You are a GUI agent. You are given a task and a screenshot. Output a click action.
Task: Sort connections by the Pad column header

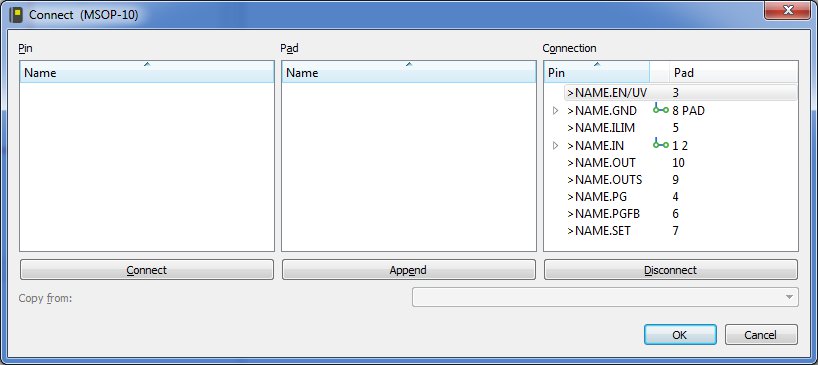[x=734, y=72]
